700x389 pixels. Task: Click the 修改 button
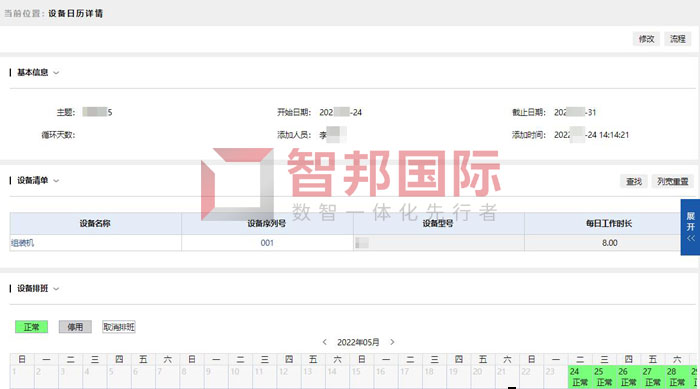point(646,39)
